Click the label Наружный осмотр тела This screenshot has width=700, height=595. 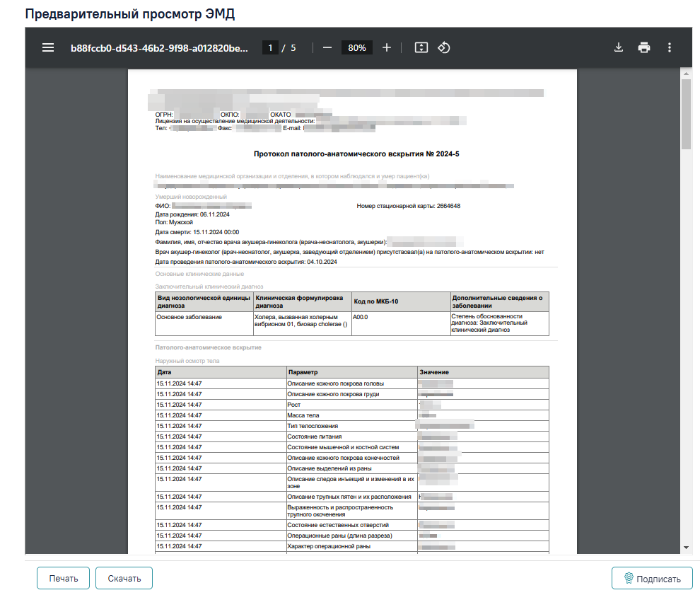(187, 361)
